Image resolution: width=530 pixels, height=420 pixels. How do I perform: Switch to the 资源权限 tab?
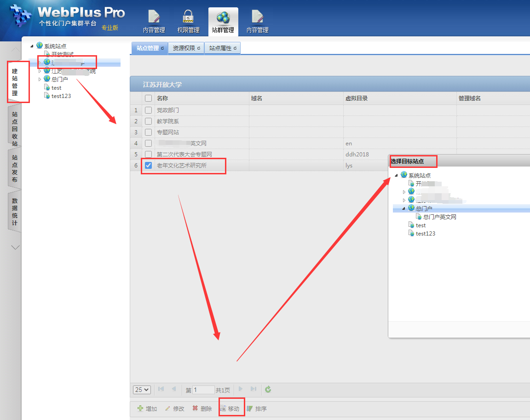pos(186,48)
